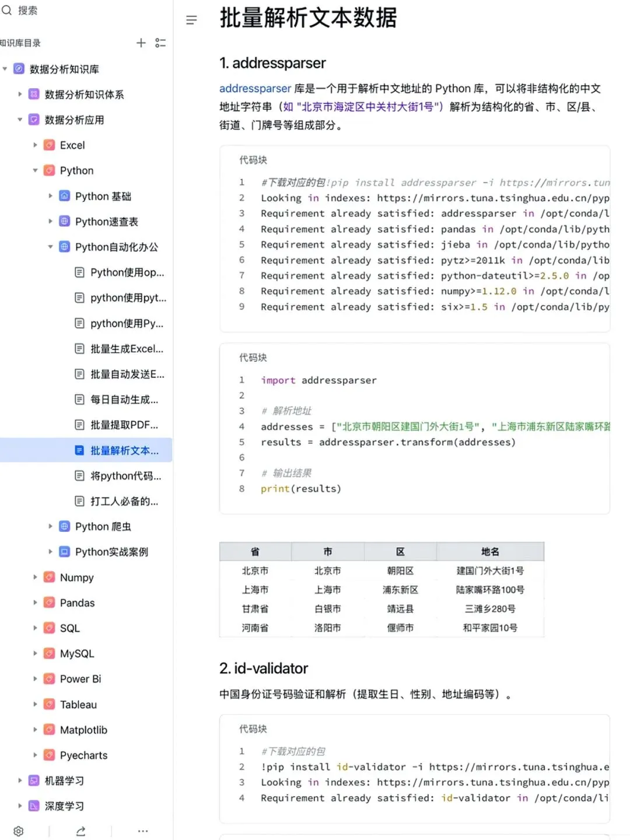Collapse the 数据分析知识库 tree arrow
The width and height of the screenshot is (630, 840).
click(x=5, y=69)
